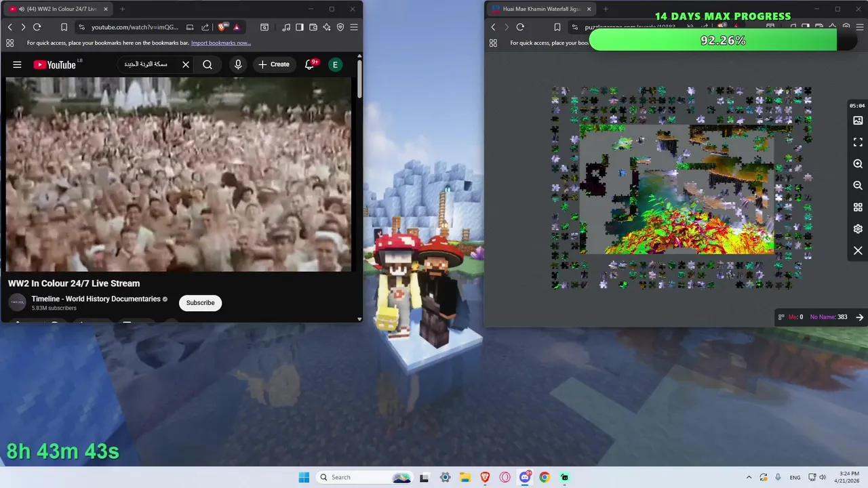Close the Huai Mae Khamin Waterfall tab
This screenshot has height=488, width=868.
tap(589, 9)
